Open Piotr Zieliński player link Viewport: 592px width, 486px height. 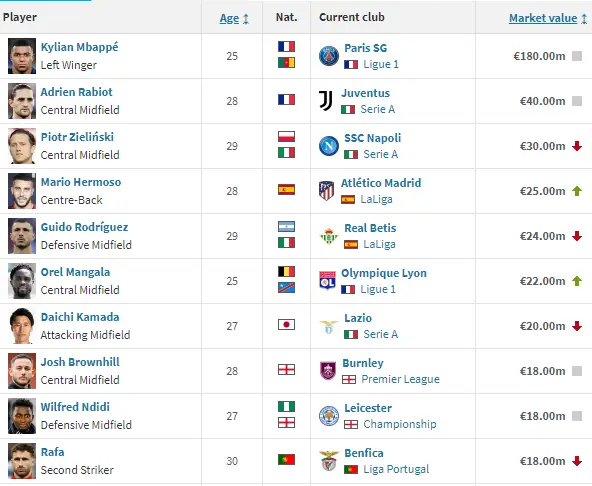77,137
